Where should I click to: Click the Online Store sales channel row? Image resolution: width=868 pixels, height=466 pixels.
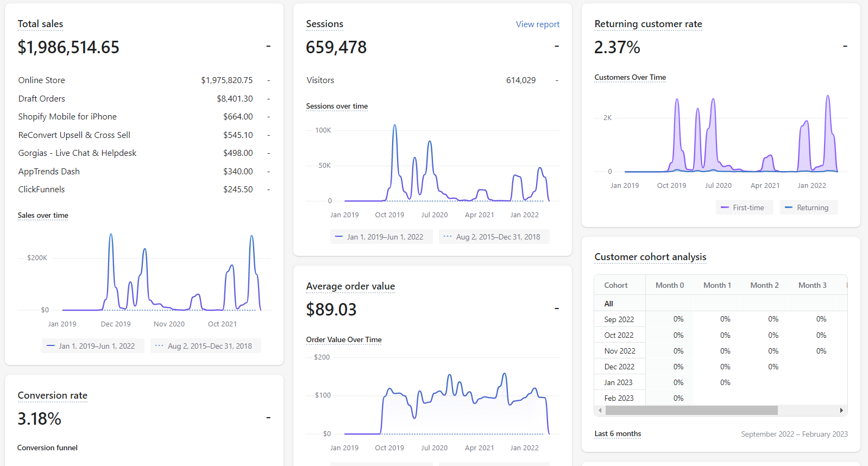144,80
